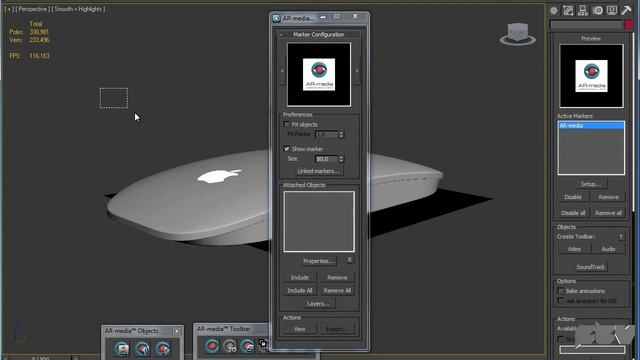Toggle the Ask to export for iOS checkbox
Viewport: 640px width, 360px height.
(x=561, y=301)
